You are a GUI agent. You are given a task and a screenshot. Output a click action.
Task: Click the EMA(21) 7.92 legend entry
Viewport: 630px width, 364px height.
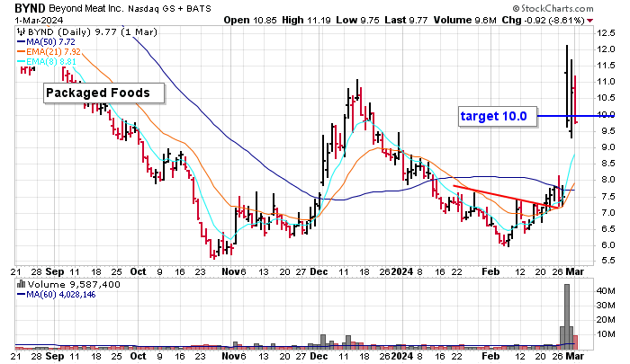[x=49, y=52]
